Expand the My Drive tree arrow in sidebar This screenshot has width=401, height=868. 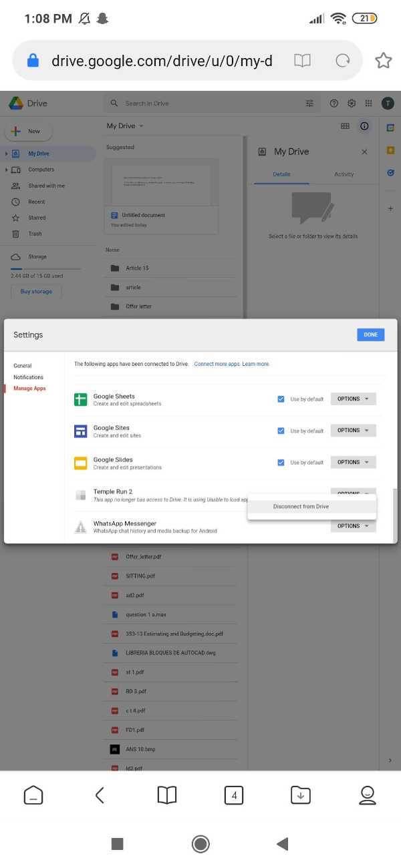(x=6, y=154)
